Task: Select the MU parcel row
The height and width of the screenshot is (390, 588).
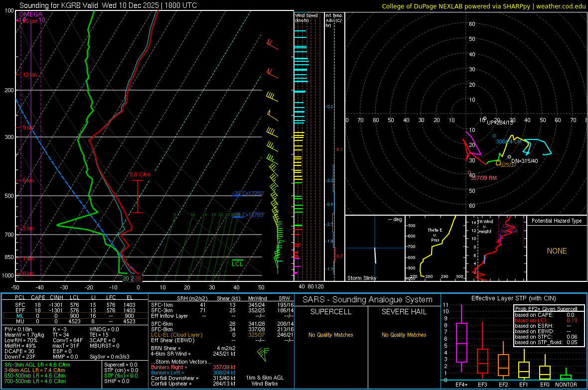Action: click(75, 321)
